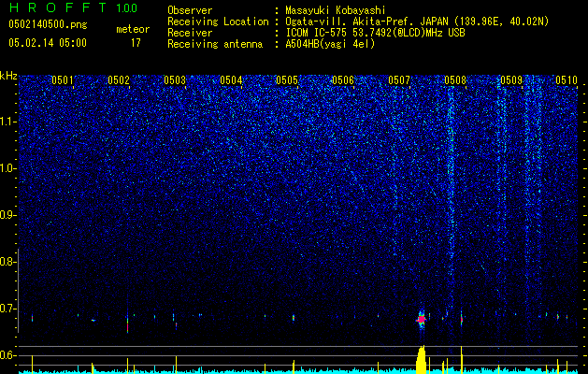This screenshot has width=588, height=374.
Task: Click the 0.6 kHz axis label
Action: (8, 355)
